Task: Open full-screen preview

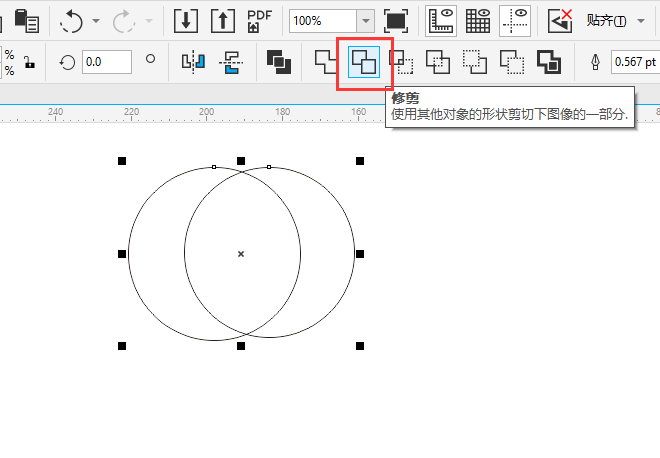Action: click(396, 21)
